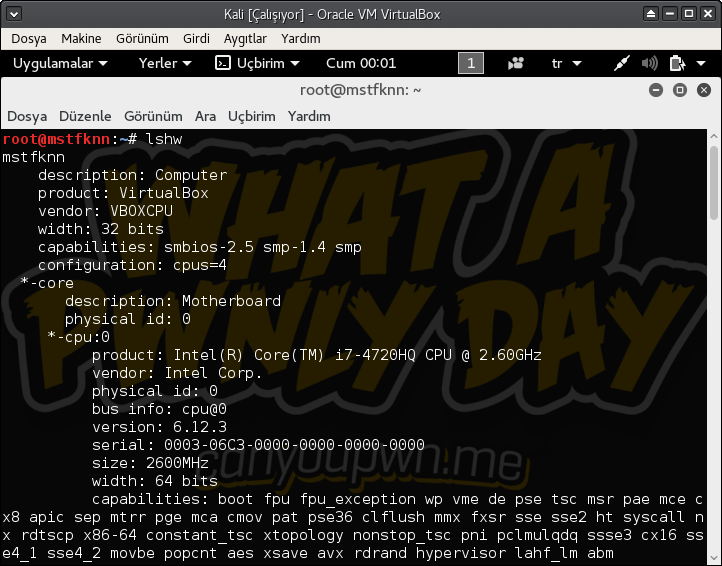Open the terminal Ara menu
Screen dimensions: 722x566
205,116
